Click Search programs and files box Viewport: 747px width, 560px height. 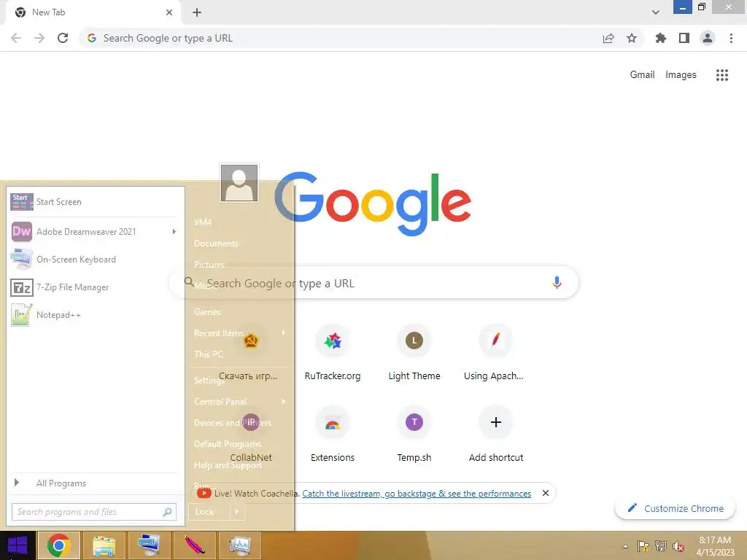[x=94, y=512]
